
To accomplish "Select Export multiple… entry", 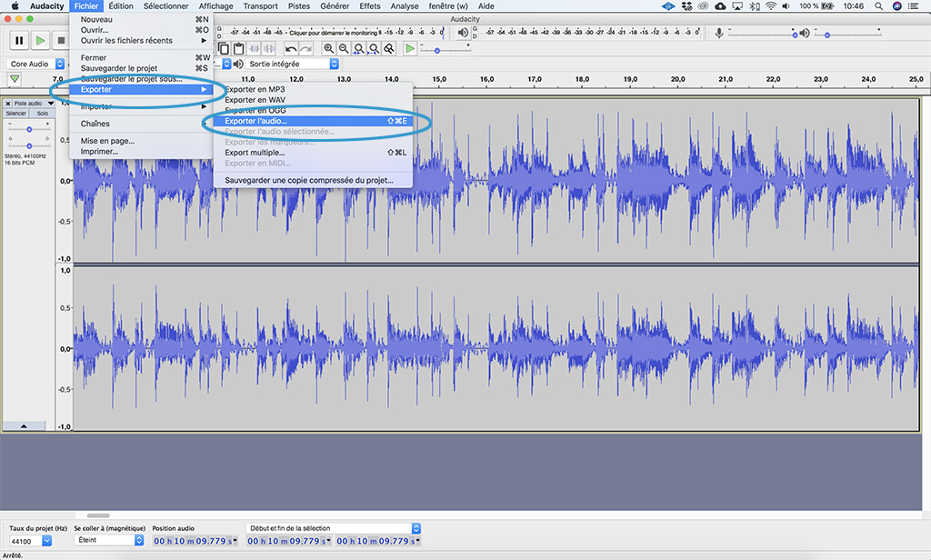I will 313,153.
